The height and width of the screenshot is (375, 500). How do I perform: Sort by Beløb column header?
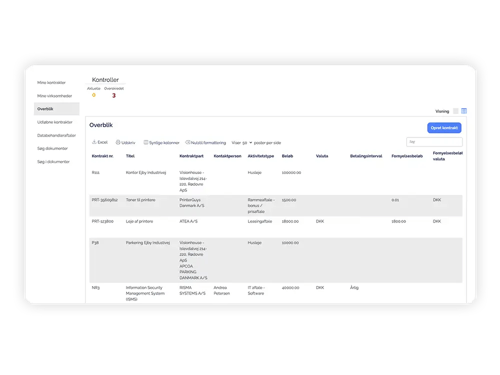click(x=287, y=156)
